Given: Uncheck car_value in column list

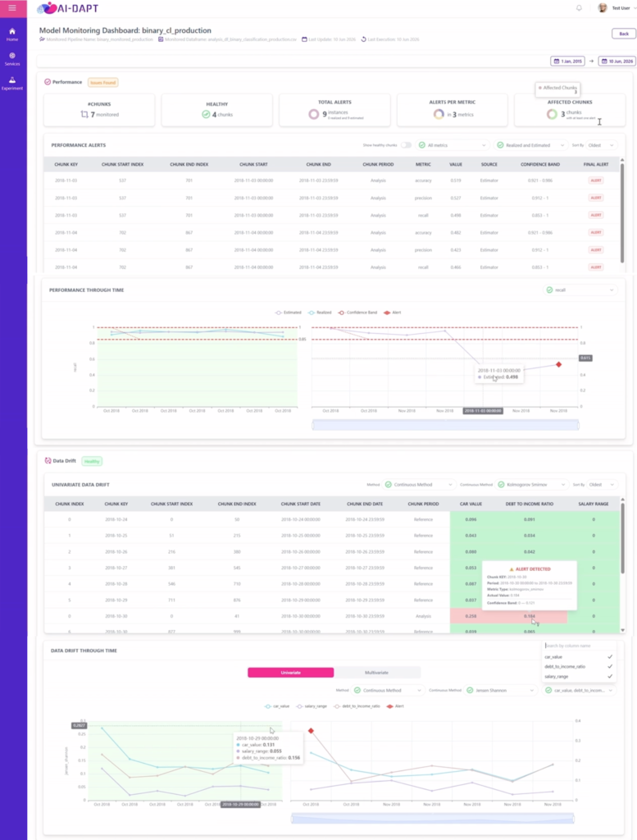Looking at the screenshot, I should [610, 657].
